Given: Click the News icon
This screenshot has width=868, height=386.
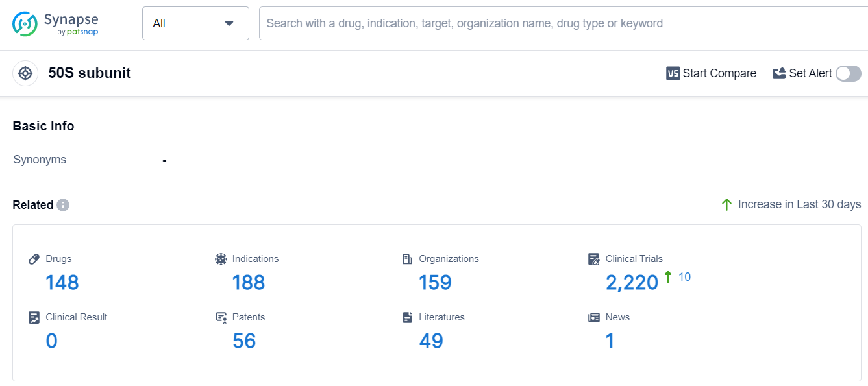Looking at the screenshot, I should 594,317.
